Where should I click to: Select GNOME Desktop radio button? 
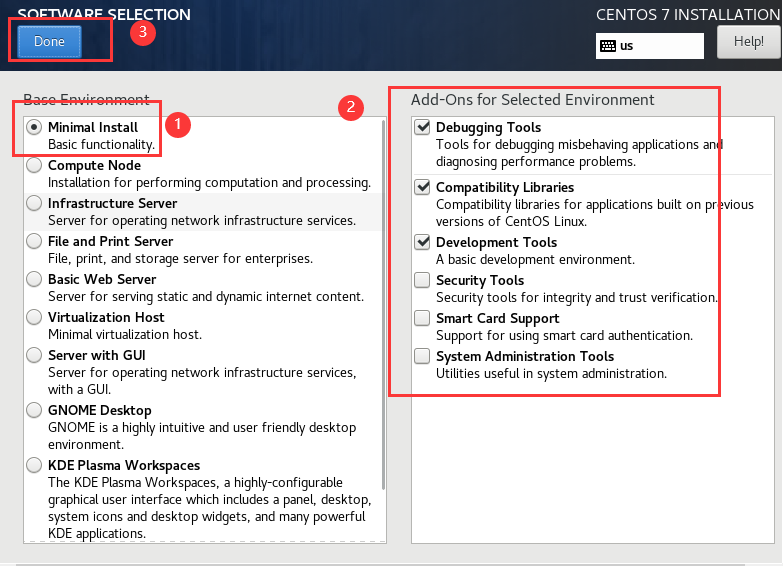(x=34, y=410)
